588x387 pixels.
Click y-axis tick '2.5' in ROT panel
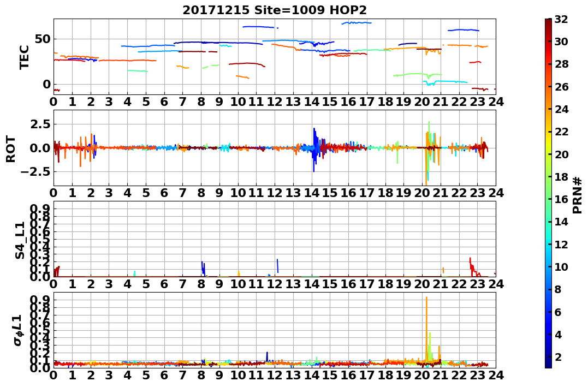40,124
